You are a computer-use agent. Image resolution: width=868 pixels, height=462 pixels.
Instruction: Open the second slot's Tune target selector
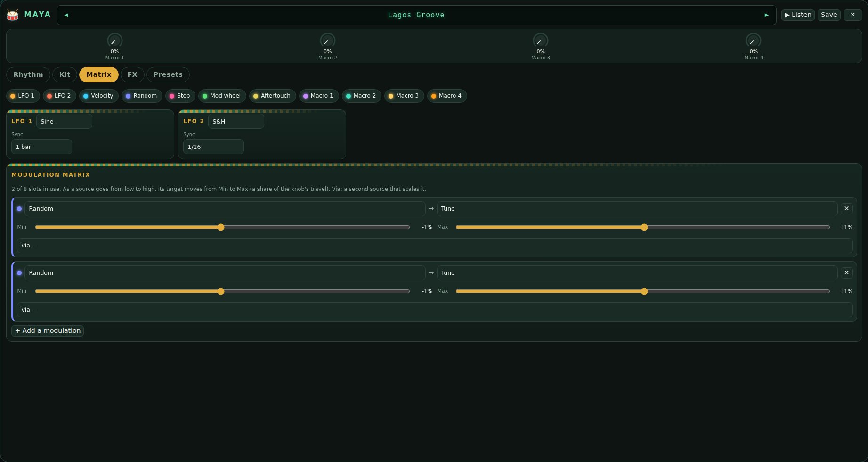637,273
